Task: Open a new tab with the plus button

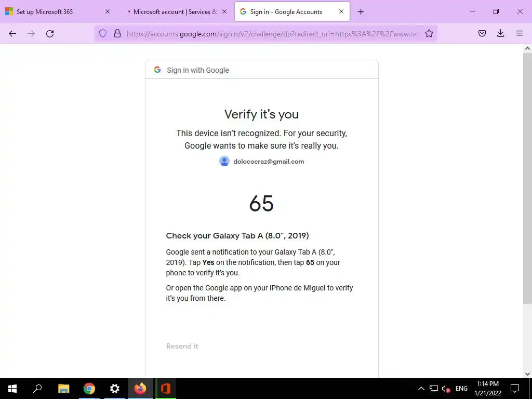Action: tap(361, 12)
